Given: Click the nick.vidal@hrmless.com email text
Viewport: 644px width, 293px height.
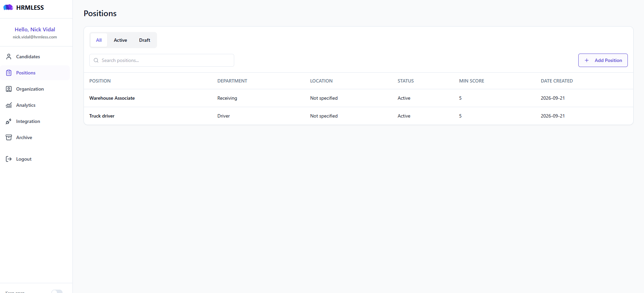Looking at the screenshot, I should tap(35, 37).
